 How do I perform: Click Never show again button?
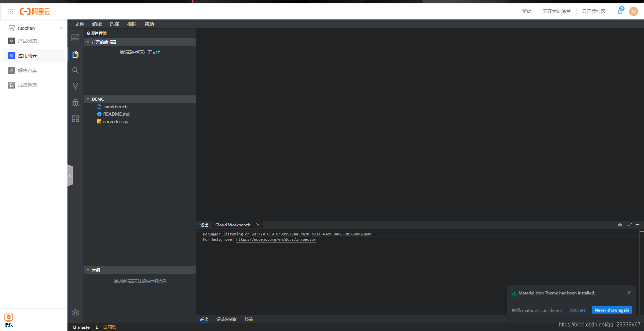[612, 310]
